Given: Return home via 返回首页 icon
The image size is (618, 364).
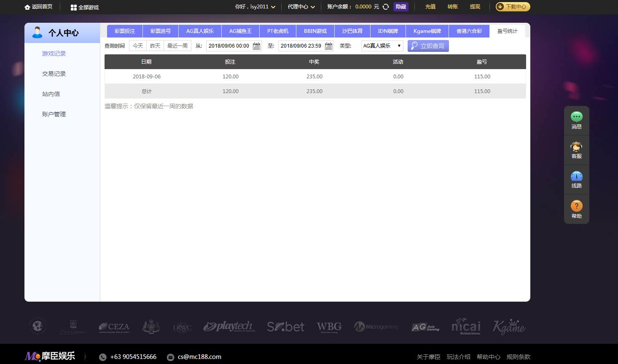Looking at the screenshot, I should [26, 7].
